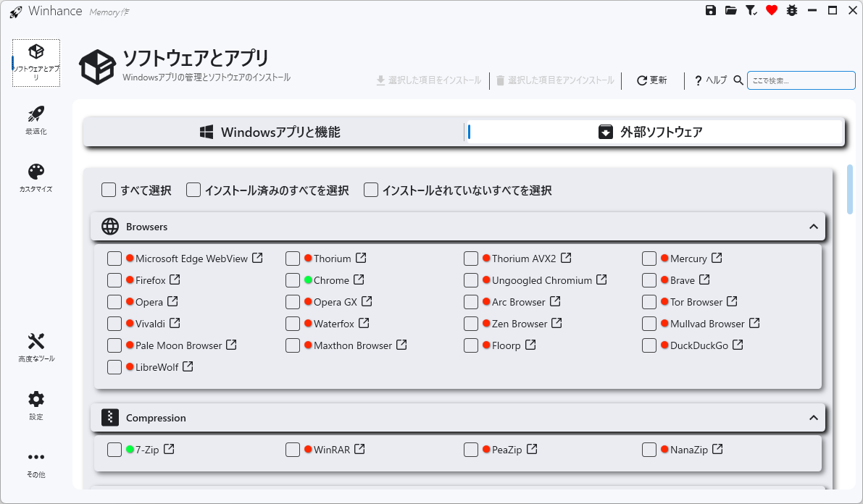Click the 更新 refresh button
Viewport: 863px width, 504px height.
651,80
